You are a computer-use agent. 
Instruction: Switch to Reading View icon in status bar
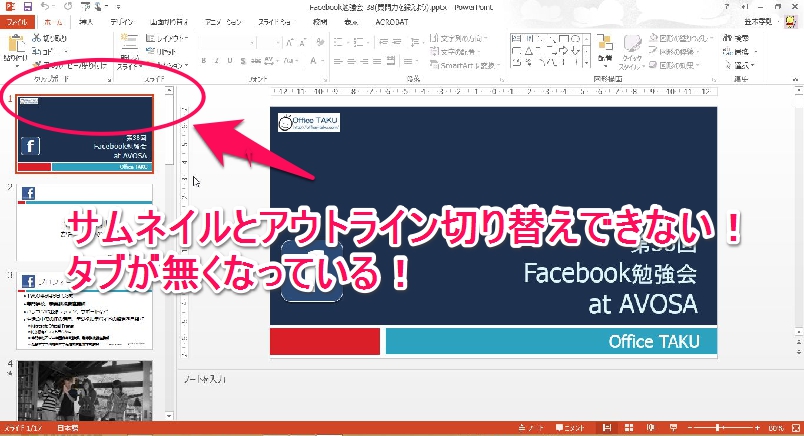pyautogui.click(x=651, y=428)
